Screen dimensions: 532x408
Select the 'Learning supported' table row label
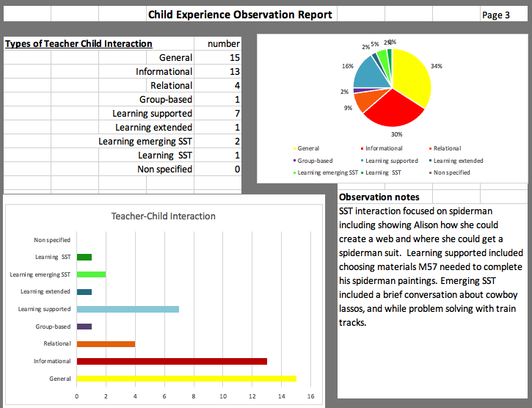pyautogui.click(x=153, y=113)
